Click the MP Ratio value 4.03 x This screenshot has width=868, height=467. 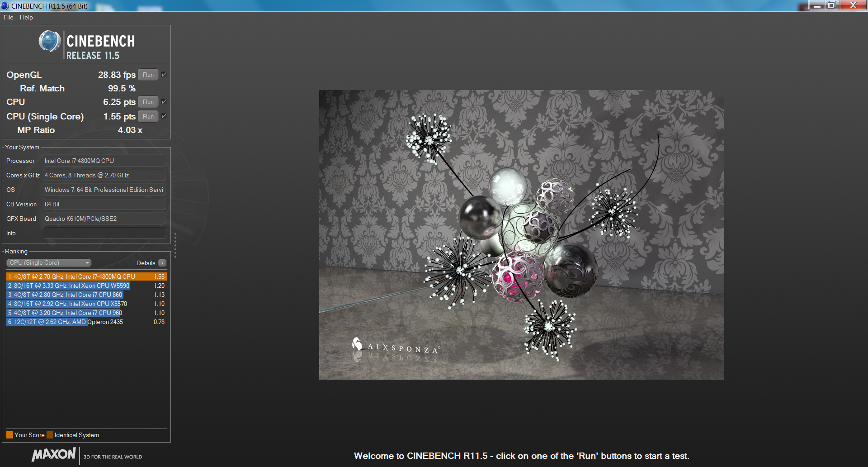pyautogui.click(x=130, y=130)
